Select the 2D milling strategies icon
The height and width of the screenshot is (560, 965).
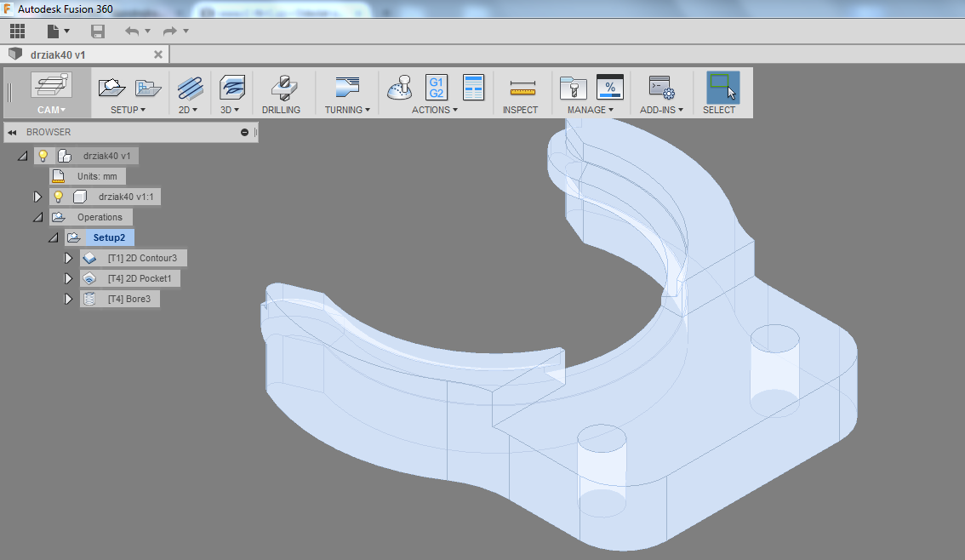pos(190,88)
